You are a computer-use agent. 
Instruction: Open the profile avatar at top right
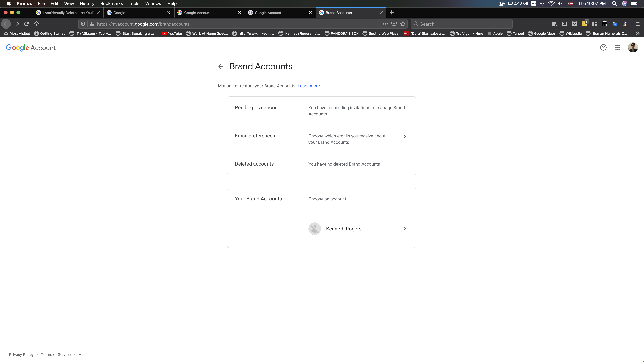(633, 47)
